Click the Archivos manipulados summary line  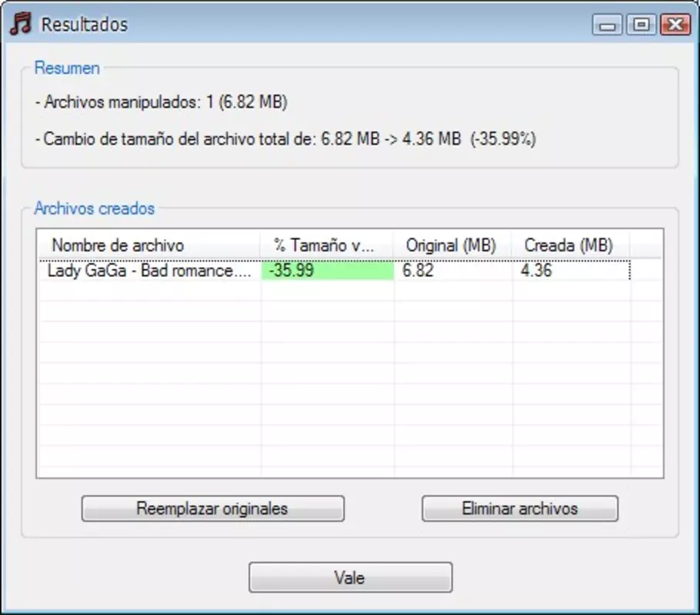(x=162, y=101)
